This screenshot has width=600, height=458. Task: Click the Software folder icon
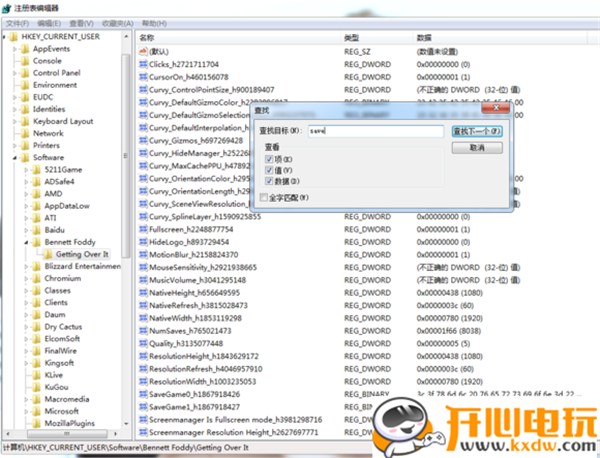25,157
